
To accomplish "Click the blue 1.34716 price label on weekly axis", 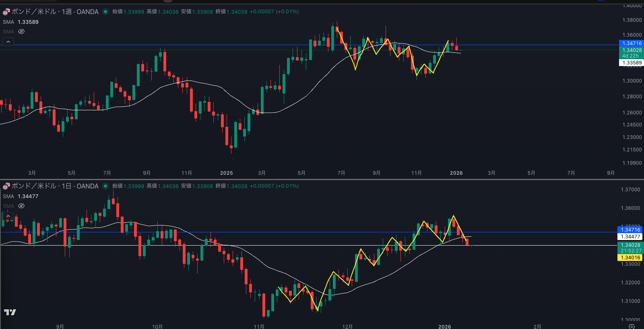I will (x=631, y=43).
